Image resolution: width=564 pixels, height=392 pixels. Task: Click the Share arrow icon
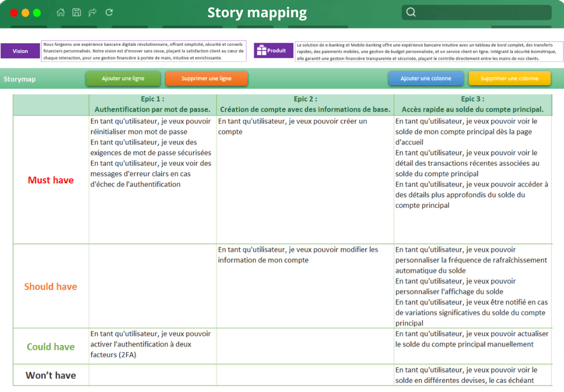coord(92,12)
